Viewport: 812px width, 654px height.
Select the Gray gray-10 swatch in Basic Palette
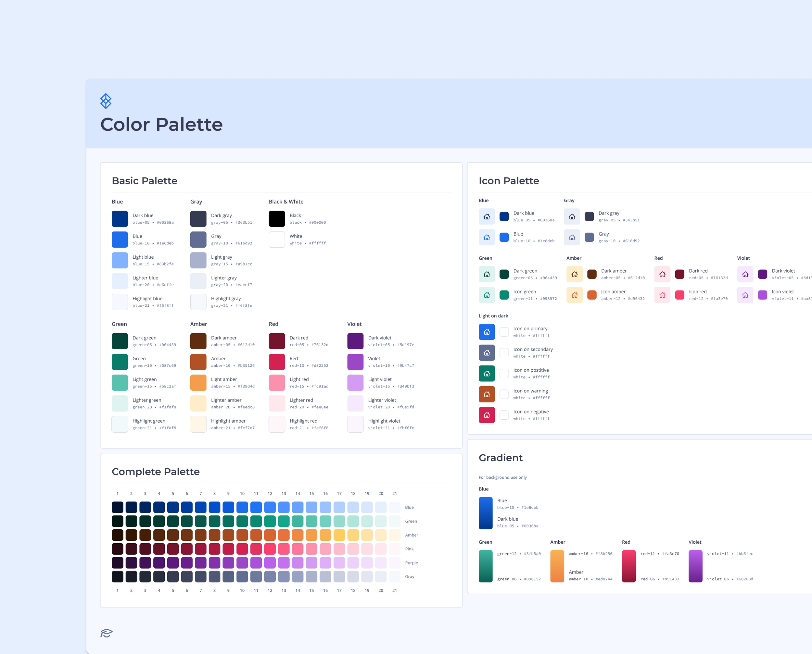[x=198, y=240]
